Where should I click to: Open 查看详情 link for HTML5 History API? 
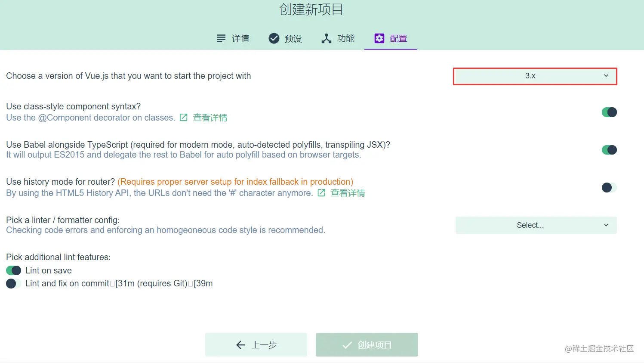(348, 193)
